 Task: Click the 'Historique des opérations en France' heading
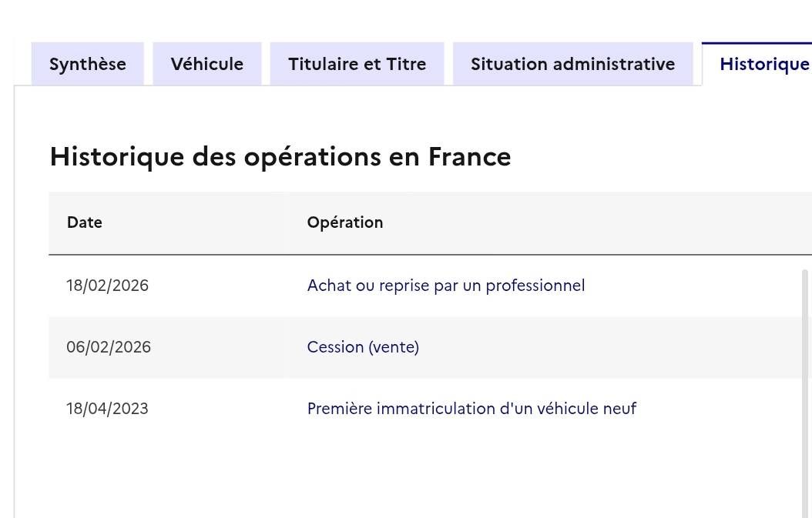coord(280,156)
